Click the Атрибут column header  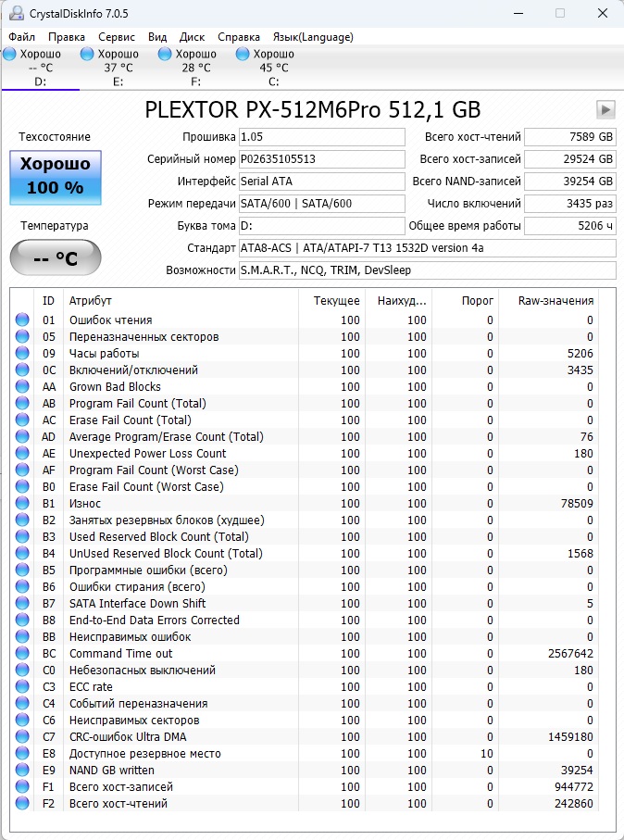click(x=181, y=301)
